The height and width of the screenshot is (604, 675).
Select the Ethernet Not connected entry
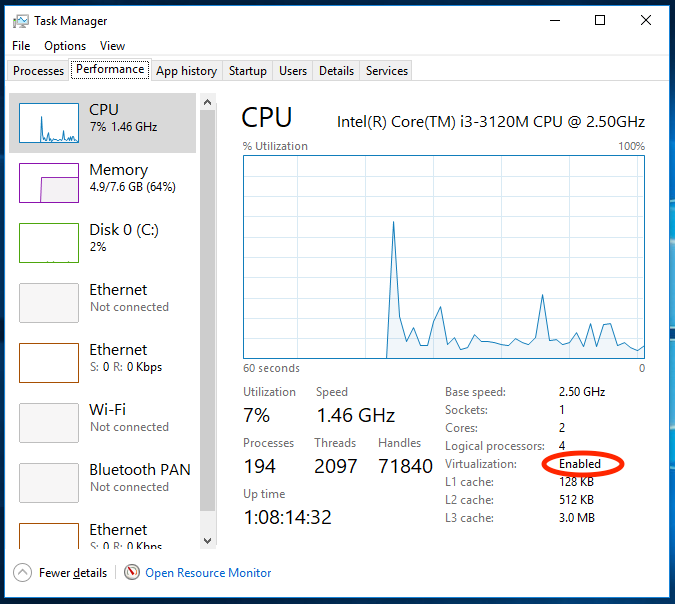point(102,303)
